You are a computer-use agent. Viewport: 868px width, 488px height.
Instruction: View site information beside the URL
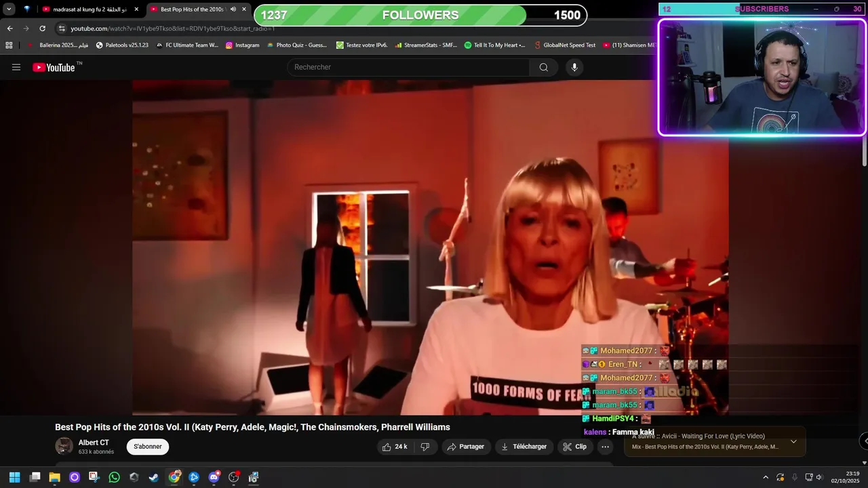pyautogui.click(x=62, y=28)
